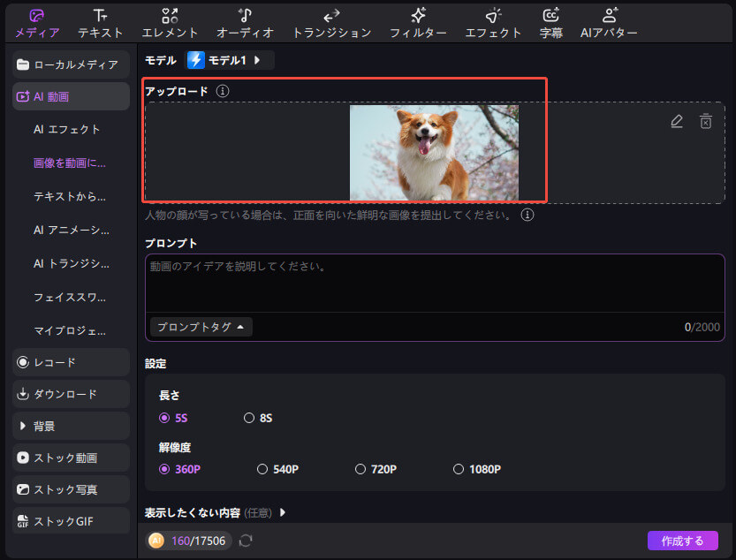Open ストック動画 in the sidebar
This screenshot has width=736, height=560.
(71, 458)
